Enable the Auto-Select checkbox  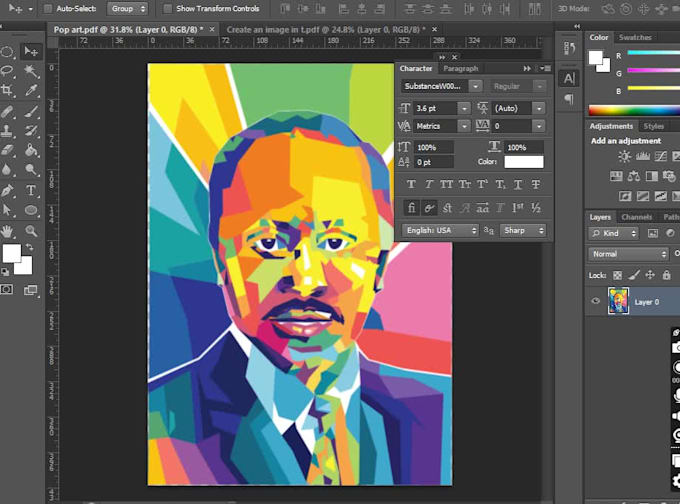(48, 9)
